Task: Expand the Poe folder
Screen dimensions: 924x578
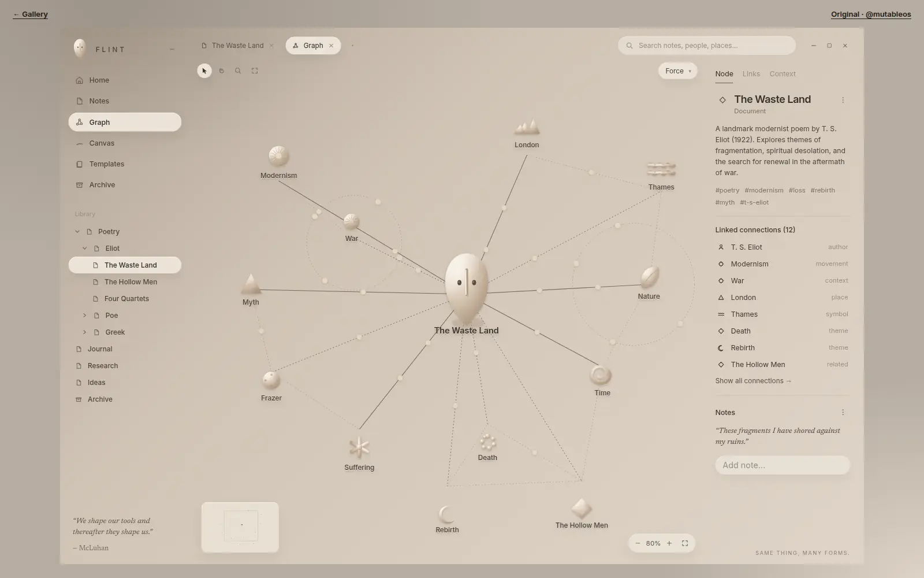Action: [x=85, y=316]
